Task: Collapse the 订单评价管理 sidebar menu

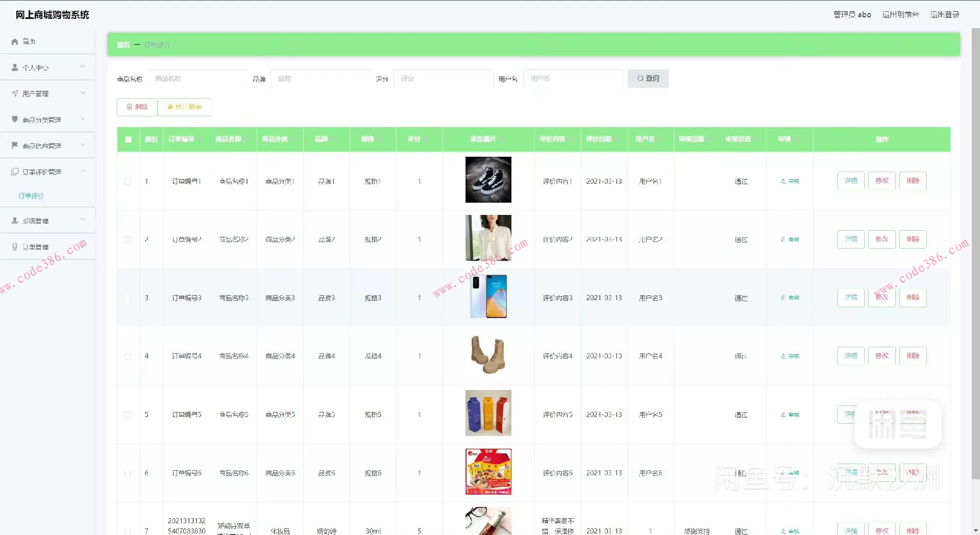Action: tap(47, 172)
